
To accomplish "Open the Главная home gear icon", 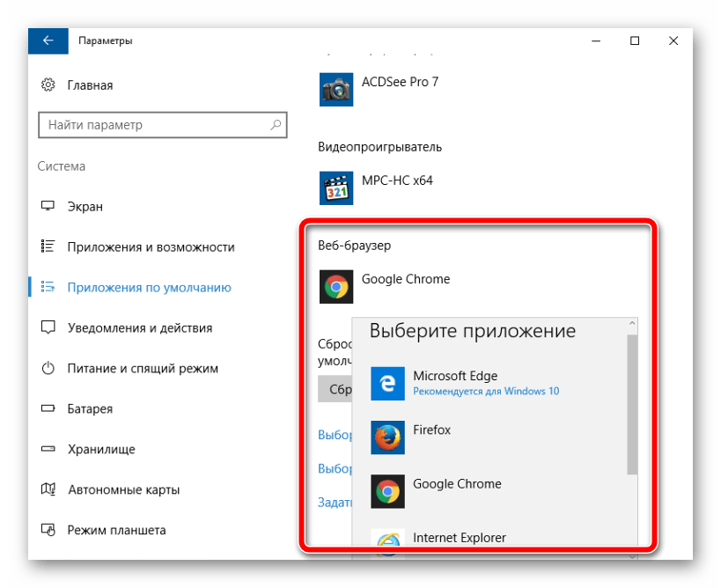I will point(48,85).
